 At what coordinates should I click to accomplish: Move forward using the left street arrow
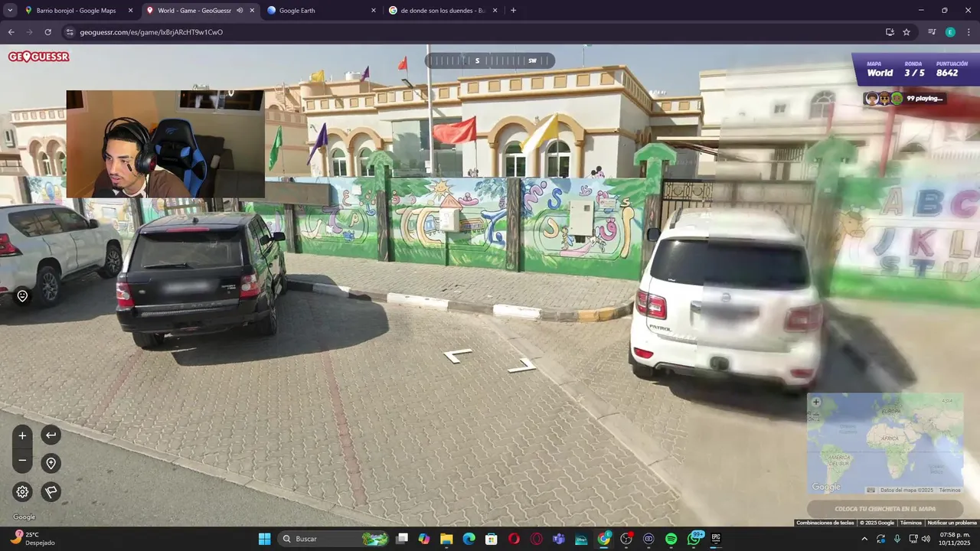point(458,356)
